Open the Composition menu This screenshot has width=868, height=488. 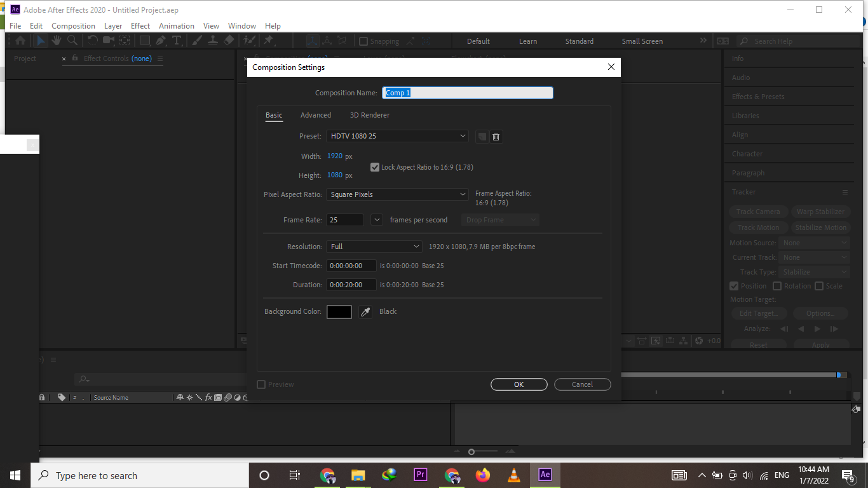coord(74,26)
